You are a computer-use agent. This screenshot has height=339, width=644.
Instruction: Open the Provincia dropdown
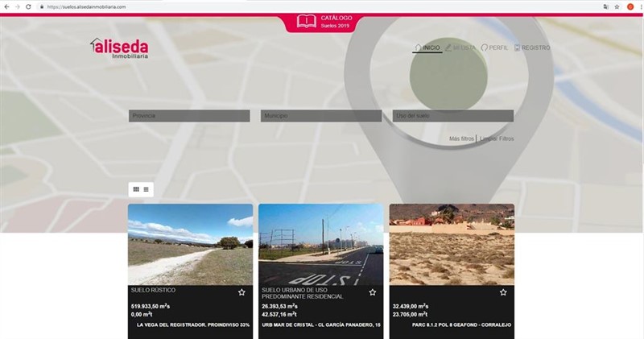click(189, 116)
